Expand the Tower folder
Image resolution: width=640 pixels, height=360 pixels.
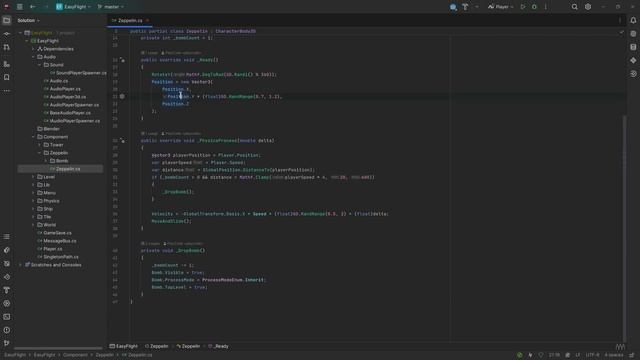point(40,145)
